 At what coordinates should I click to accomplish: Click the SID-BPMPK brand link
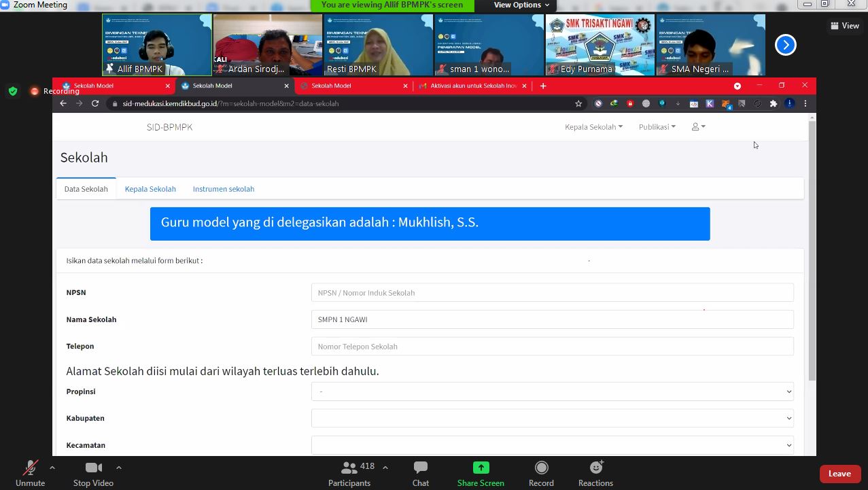pos(169,127)
